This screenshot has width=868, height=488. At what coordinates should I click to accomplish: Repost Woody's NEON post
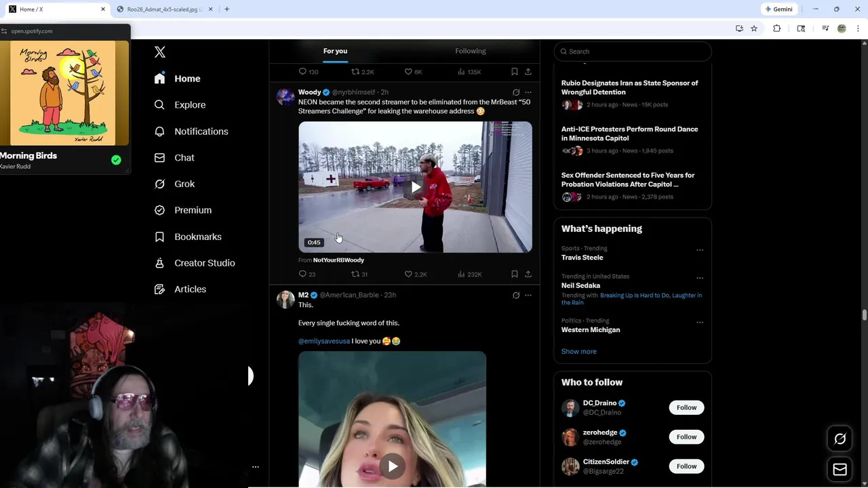pos(355,274)
